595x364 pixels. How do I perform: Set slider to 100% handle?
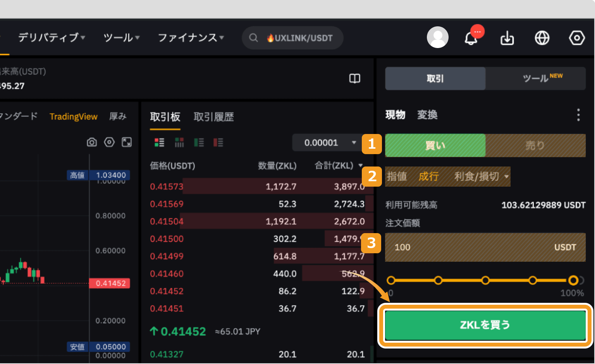[573, 280]
